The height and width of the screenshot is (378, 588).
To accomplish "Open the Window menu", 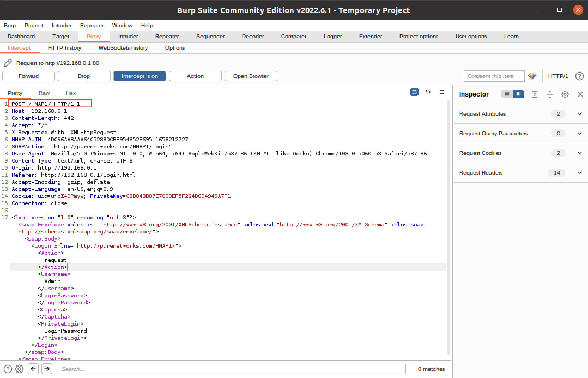I will [122, 25].
